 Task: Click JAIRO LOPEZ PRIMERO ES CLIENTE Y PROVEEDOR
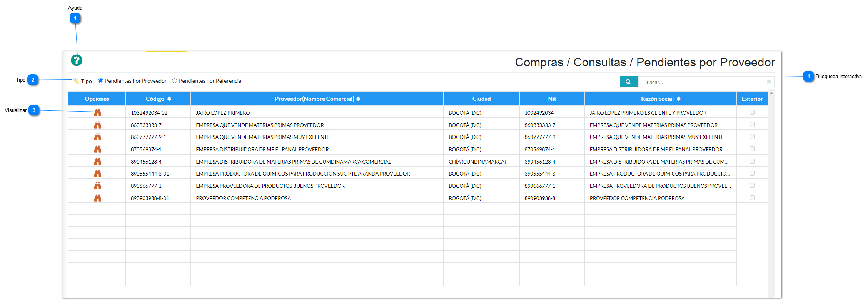(648, 113)
